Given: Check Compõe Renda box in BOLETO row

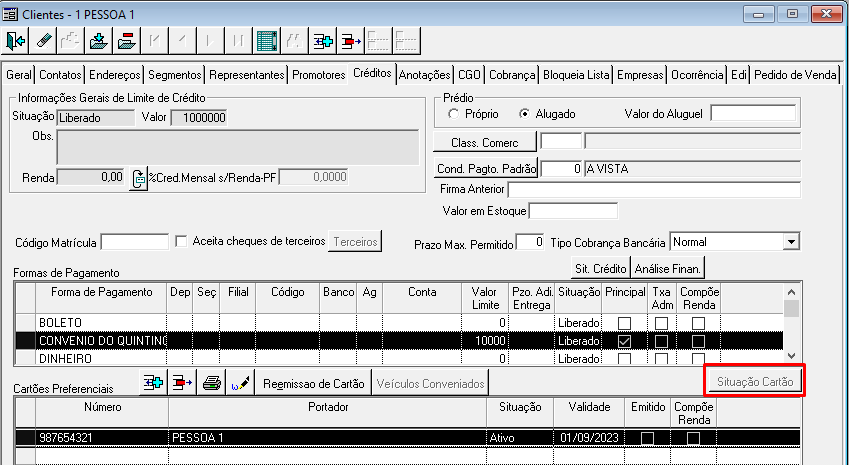Looking at the screenshot, I should point(698,323).
